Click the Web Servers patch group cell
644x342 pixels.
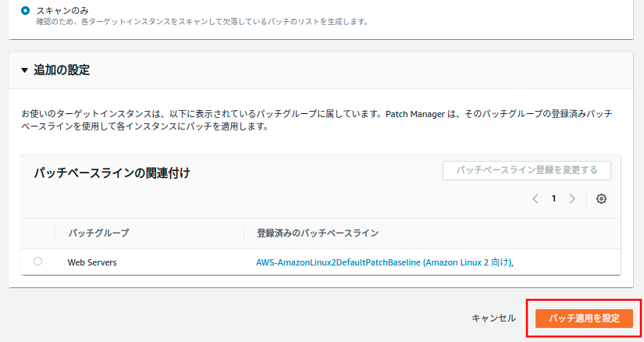click(92, 262)
